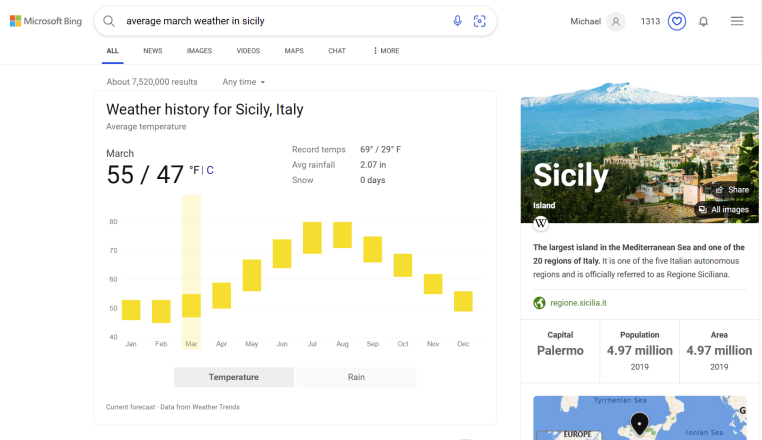
Task: Expand the Any time filter
Action: (244, 82)
